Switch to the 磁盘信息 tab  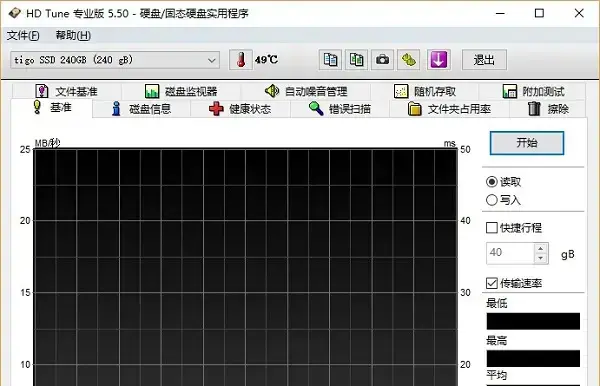point(142,109)
